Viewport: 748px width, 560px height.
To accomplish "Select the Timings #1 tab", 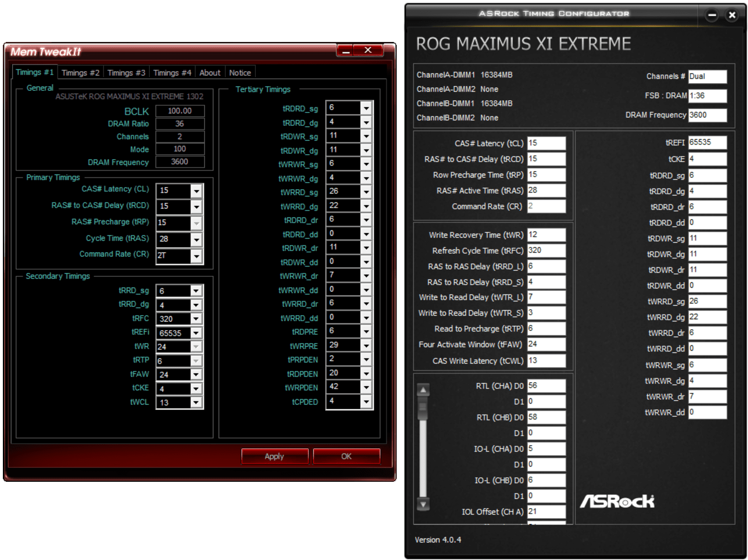I will click(x=34, y=72).
